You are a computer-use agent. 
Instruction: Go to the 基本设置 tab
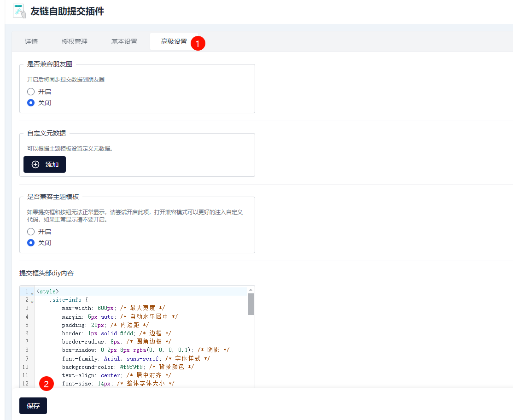tap(124, 41)
